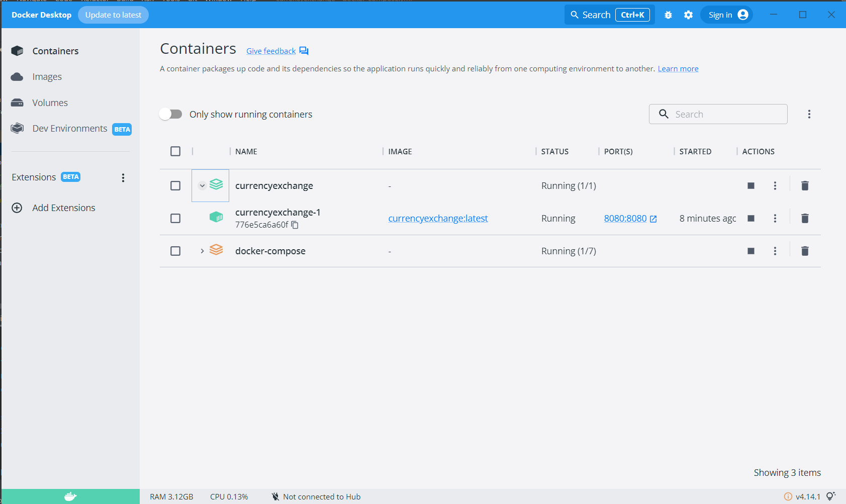The image size is (846, 504).
Task: Delete the currencyexchange-1 container
Action: click(805, 218)
